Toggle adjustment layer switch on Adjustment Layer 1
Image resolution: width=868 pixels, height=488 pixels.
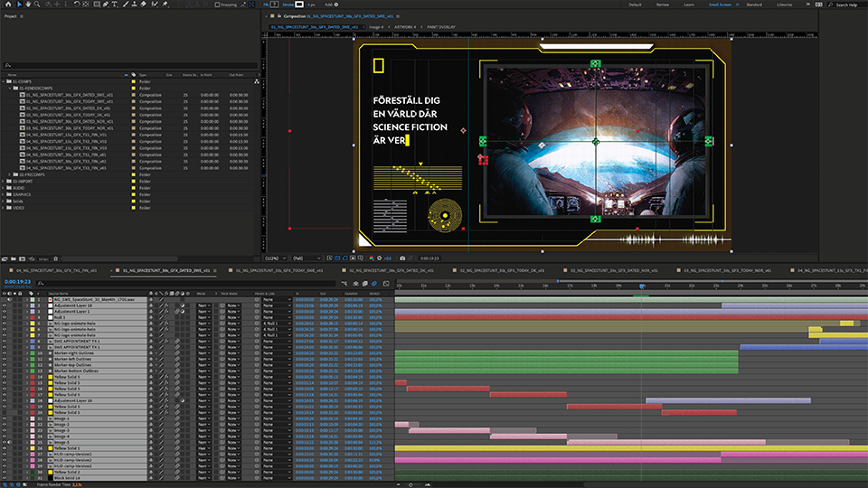[183, 312]
